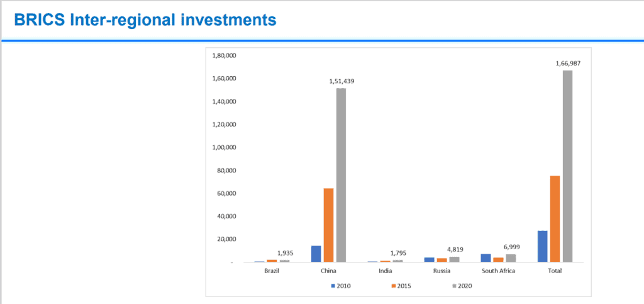Click the 1,80,000 y-axis value

pos(224,55)
